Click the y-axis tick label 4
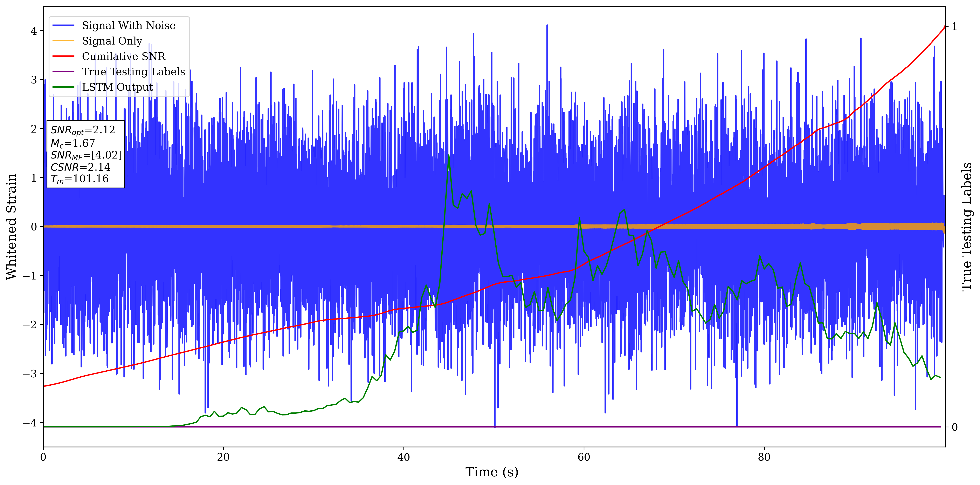Image resolution: width=980 pixels, height=485 pixels. coord(34,31)
